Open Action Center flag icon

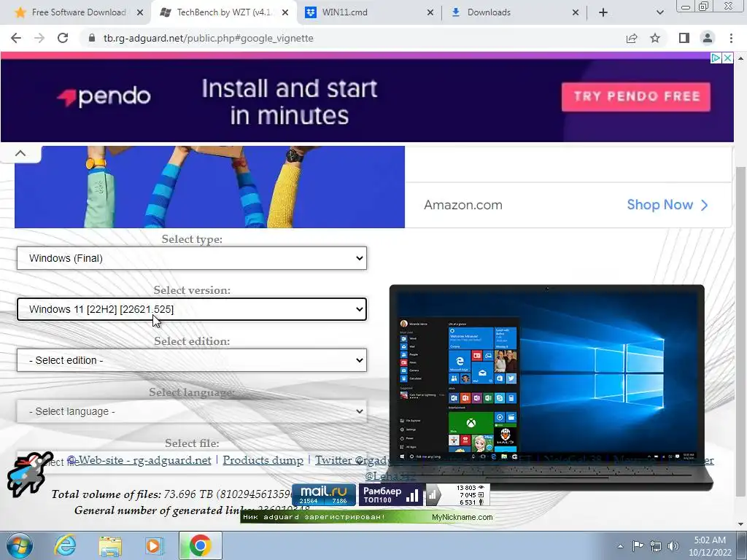pyautogui.click(x=638, y=545)
